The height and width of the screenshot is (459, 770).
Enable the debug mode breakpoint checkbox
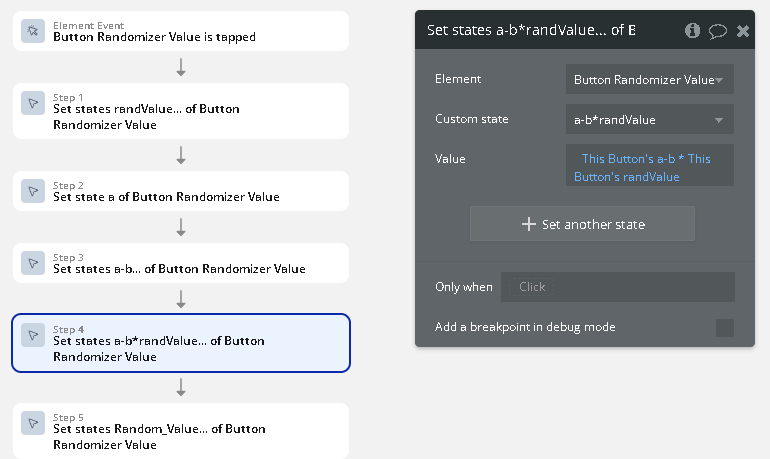tap(725, 328)
